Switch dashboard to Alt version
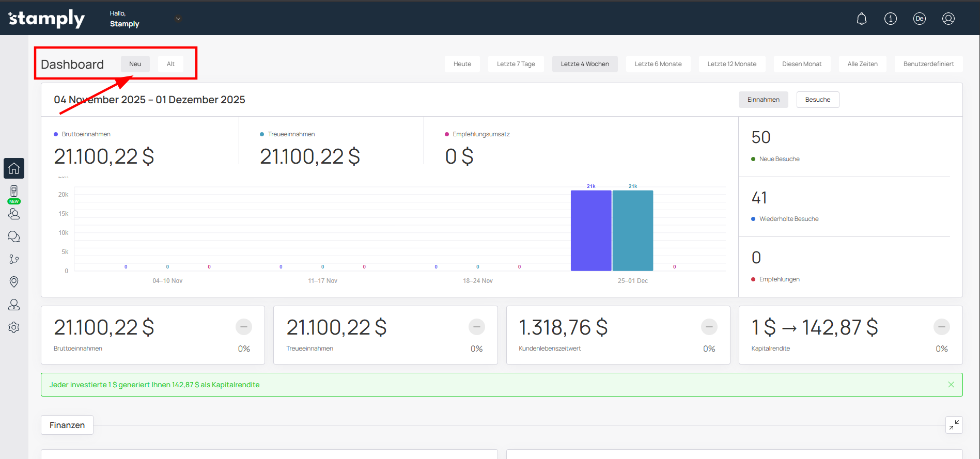The width and height of the screenshot is (980, 459). point(170,64)
